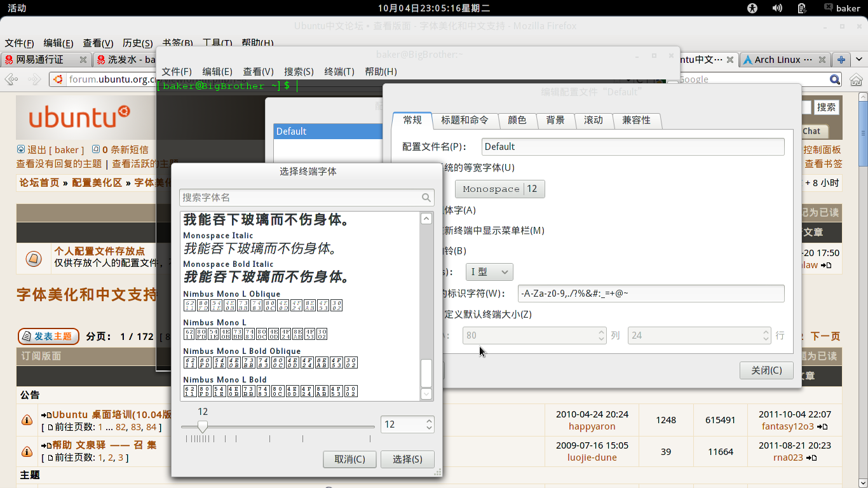Click Firefox's forward arrow button
This screenshot has height=488, width=868.
[x=33, y=79]
